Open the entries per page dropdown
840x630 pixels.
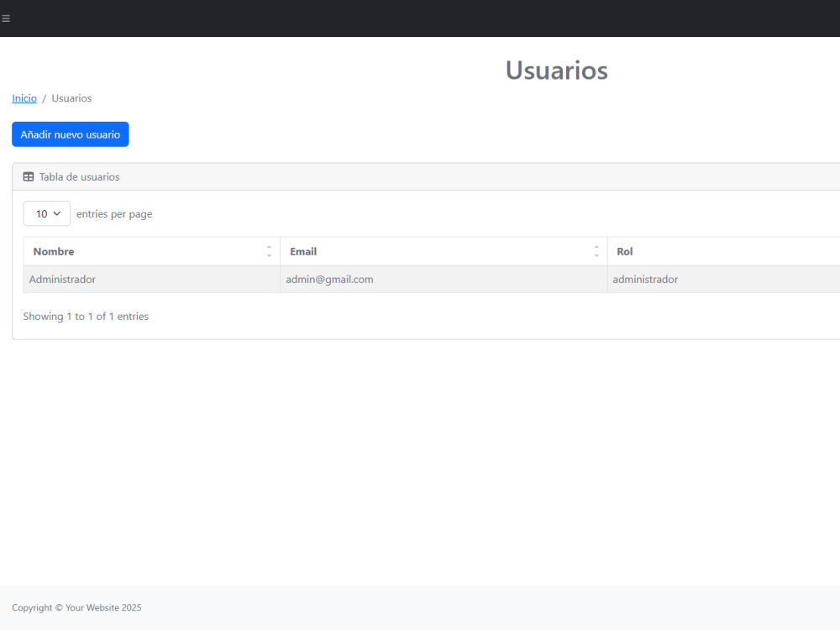pyautogui.click(x=46, y=213)
